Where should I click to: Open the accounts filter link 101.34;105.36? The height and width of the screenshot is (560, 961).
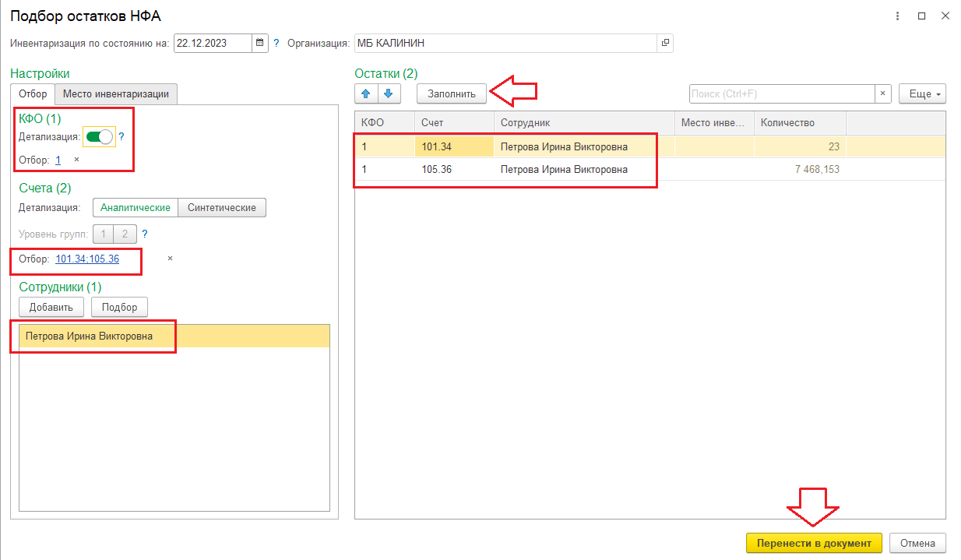[87, 259]
